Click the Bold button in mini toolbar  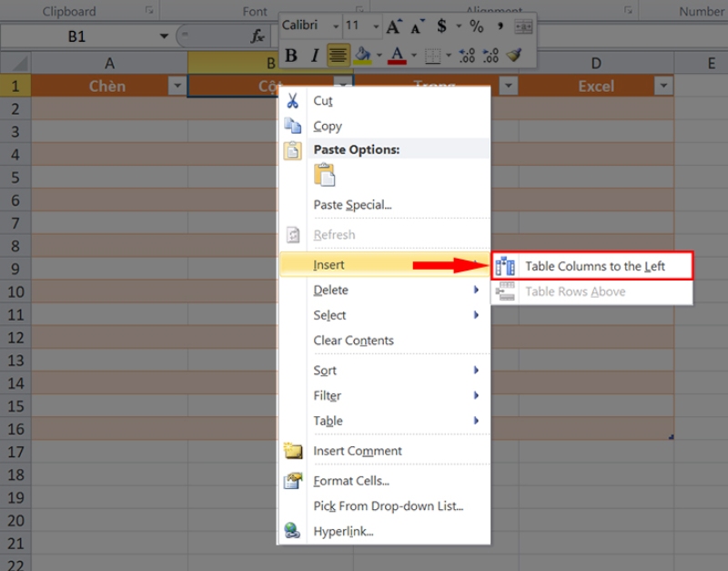(291, 56)
